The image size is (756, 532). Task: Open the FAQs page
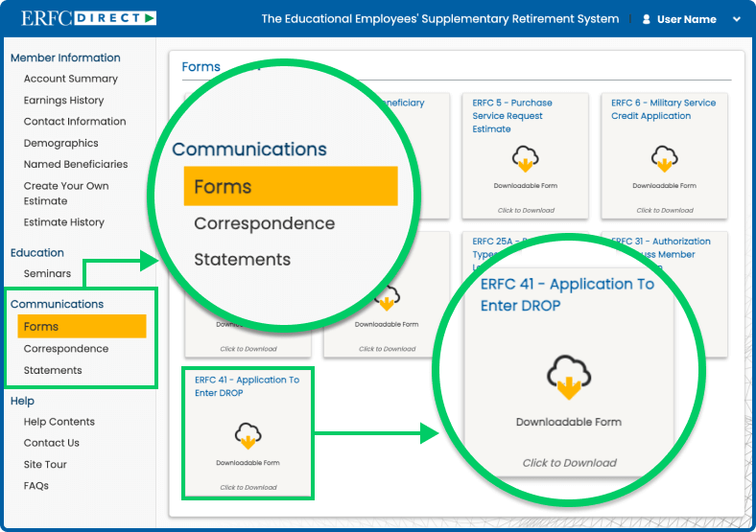point(36,486)
